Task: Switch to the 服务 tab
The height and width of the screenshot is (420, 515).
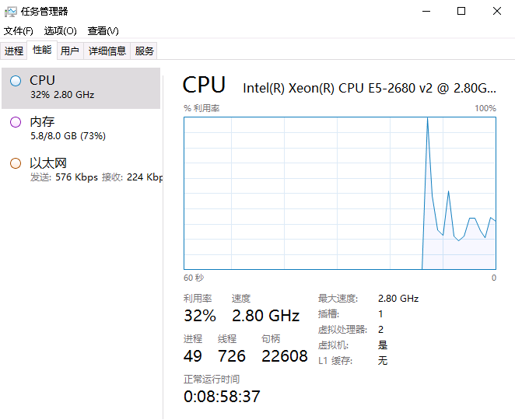Action: coord(145,51)
